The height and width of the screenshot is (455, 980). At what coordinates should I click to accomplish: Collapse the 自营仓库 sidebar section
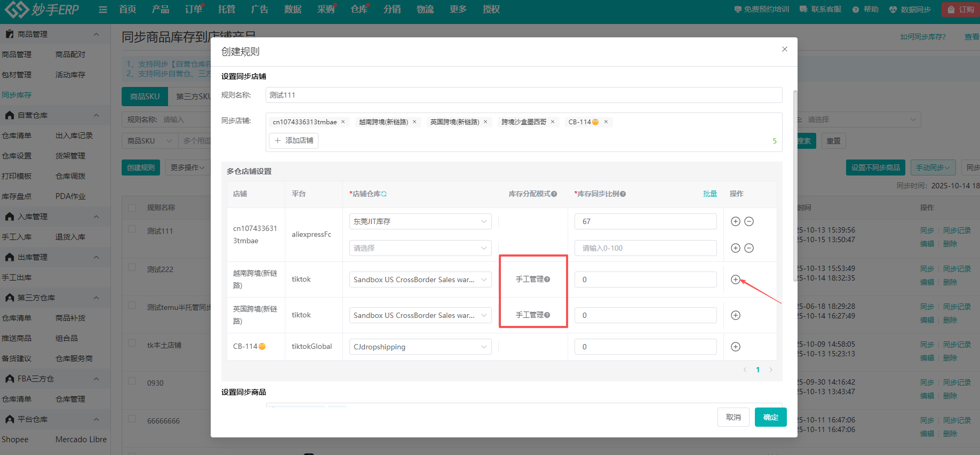(x=97, y=115)
